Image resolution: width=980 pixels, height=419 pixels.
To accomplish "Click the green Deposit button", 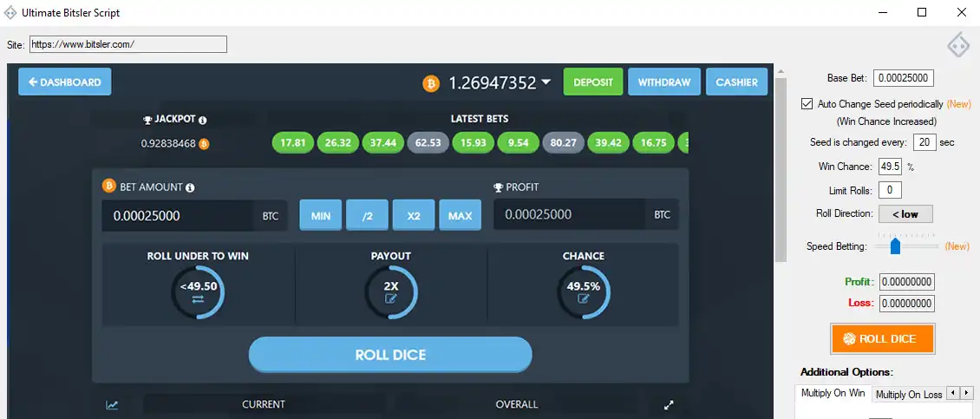I will click(593, 82).
